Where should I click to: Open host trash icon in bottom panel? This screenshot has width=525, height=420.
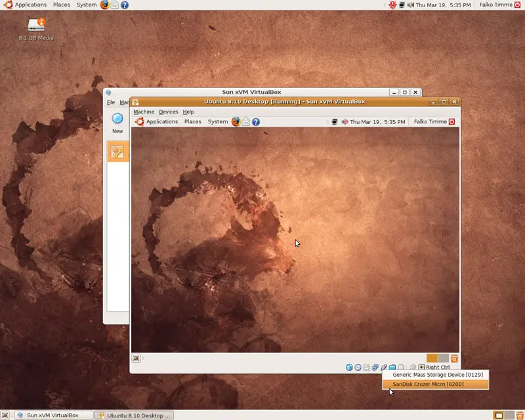(520, 415)
